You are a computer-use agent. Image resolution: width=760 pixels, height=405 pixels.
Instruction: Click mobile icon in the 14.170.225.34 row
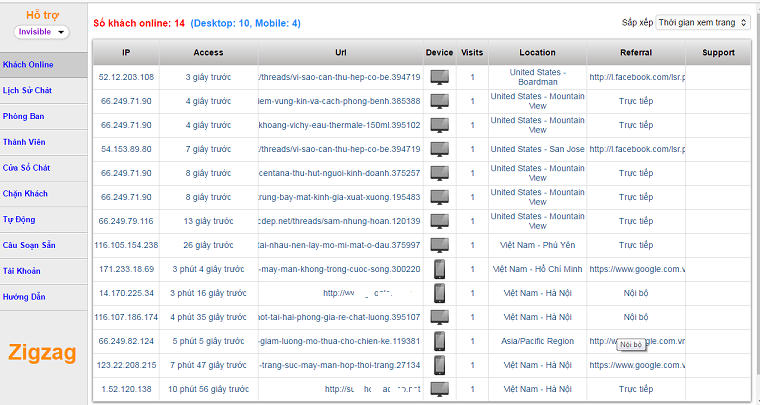click(x=439, y=293)
